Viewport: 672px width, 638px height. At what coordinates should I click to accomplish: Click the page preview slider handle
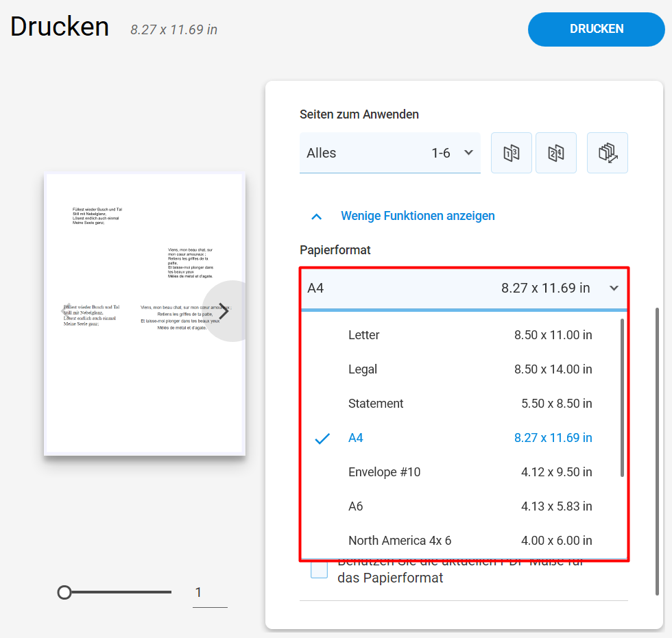[64, 592]
